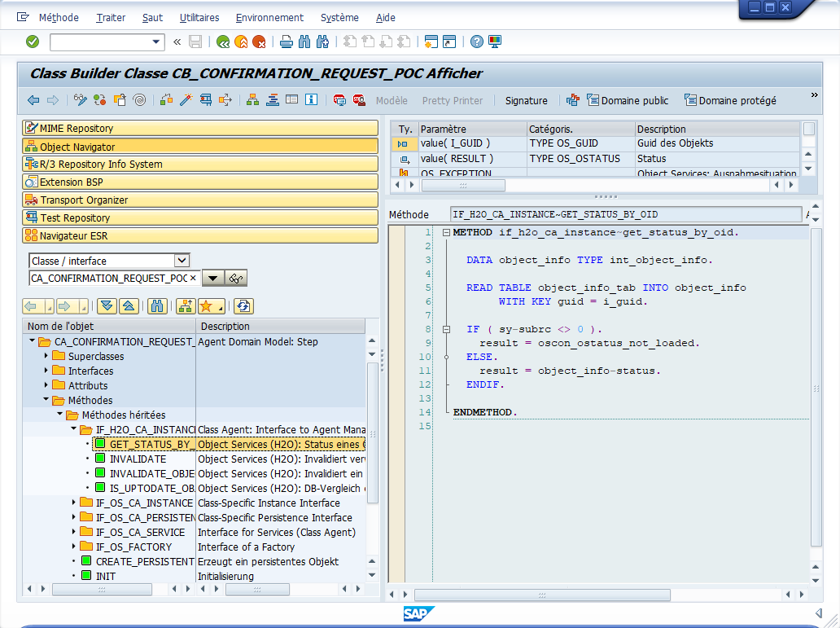The height and width of the screenshot is (628, 840).
Task: Select the INIT method in tree
Action: tap(106, 576)
